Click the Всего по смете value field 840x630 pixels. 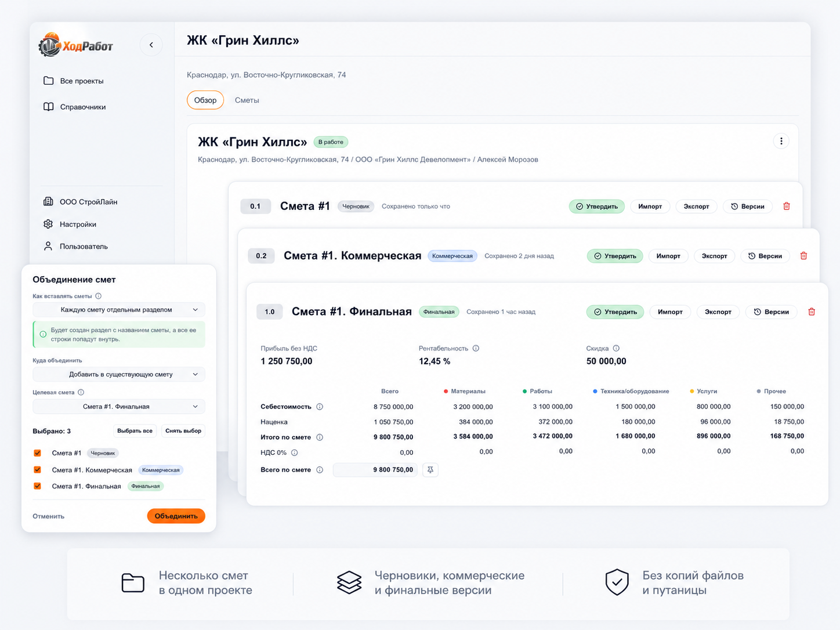tap(375, 470)
